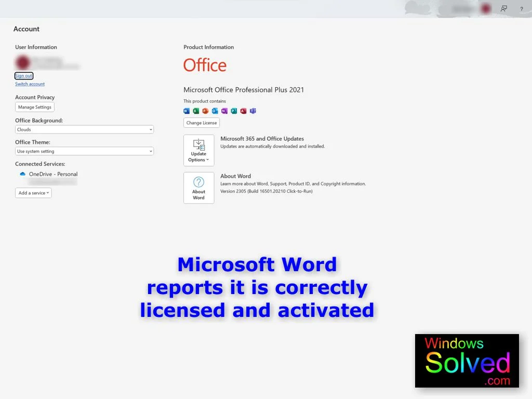
Task: Click the user profile picture
Action: point(23,62)
